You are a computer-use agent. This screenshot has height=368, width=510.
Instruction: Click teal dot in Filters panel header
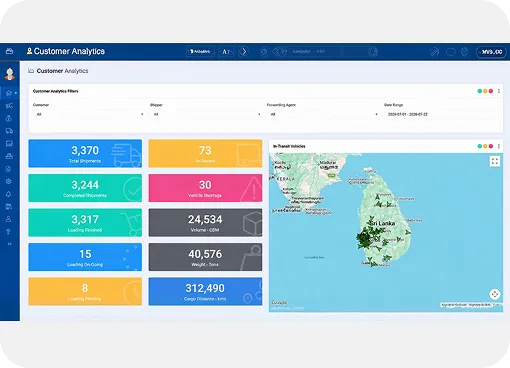pyautogui.click(x=480, y=91)
